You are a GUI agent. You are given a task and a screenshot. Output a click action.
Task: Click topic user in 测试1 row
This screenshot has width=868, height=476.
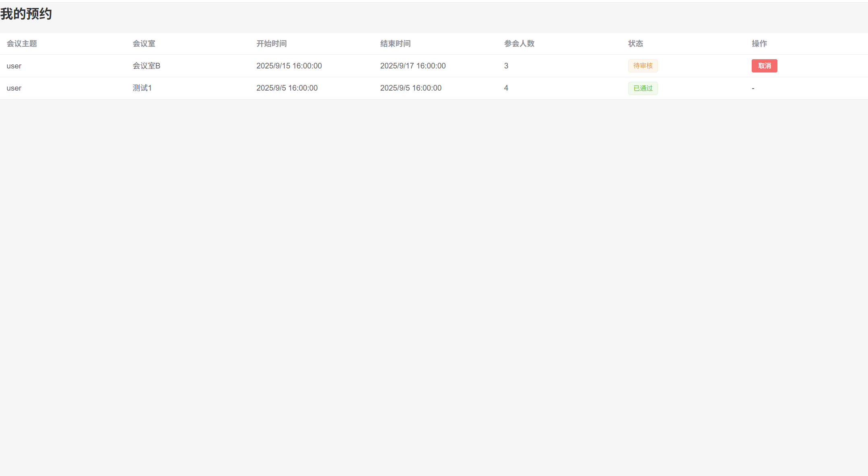14,88
